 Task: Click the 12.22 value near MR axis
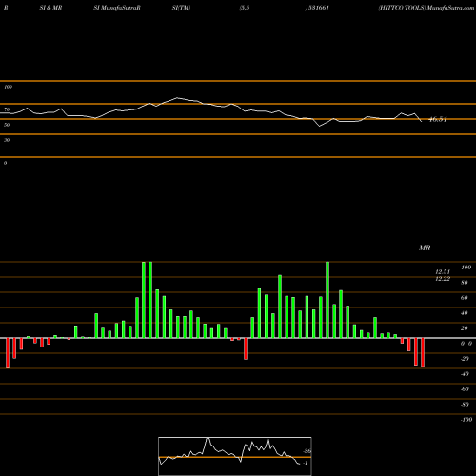pos(443,279)
